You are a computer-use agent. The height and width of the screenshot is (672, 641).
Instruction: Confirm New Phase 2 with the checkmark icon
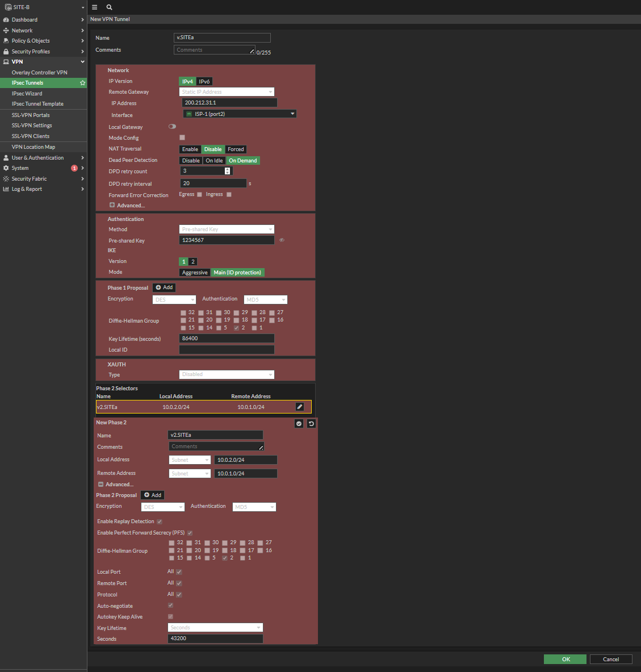click(299, 424)
